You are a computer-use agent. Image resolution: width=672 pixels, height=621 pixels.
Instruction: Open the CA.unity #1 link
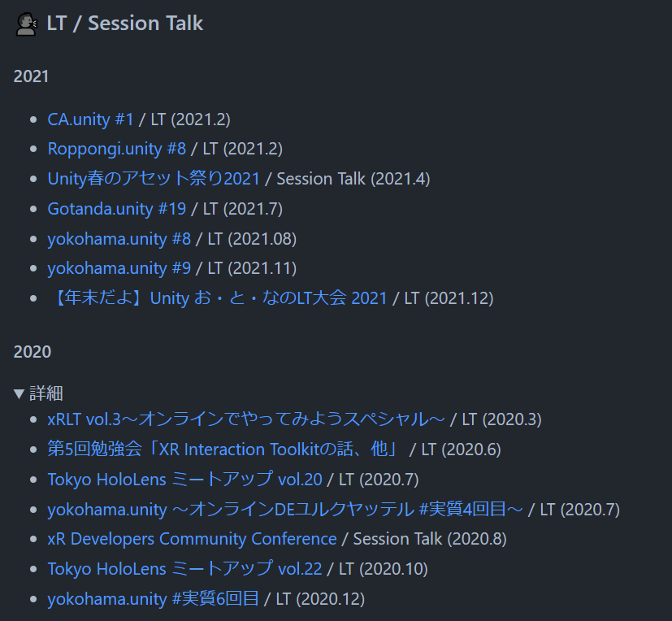89,119
